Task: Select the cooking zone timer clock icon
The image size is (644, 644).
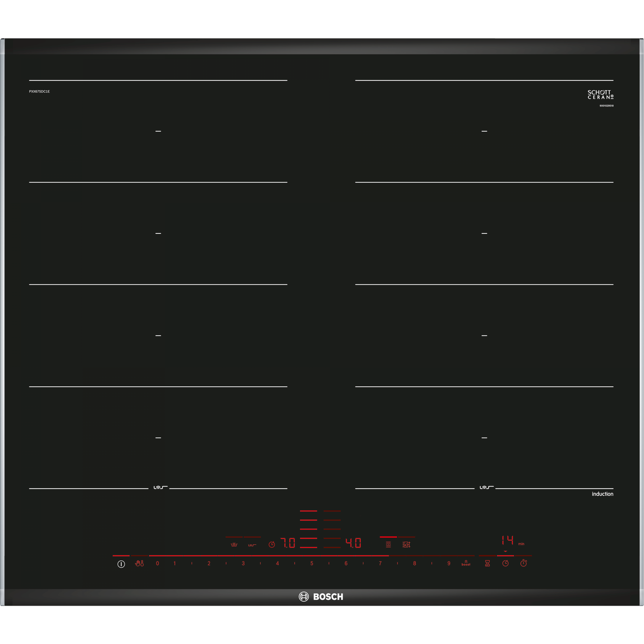Action: point(506,563)
